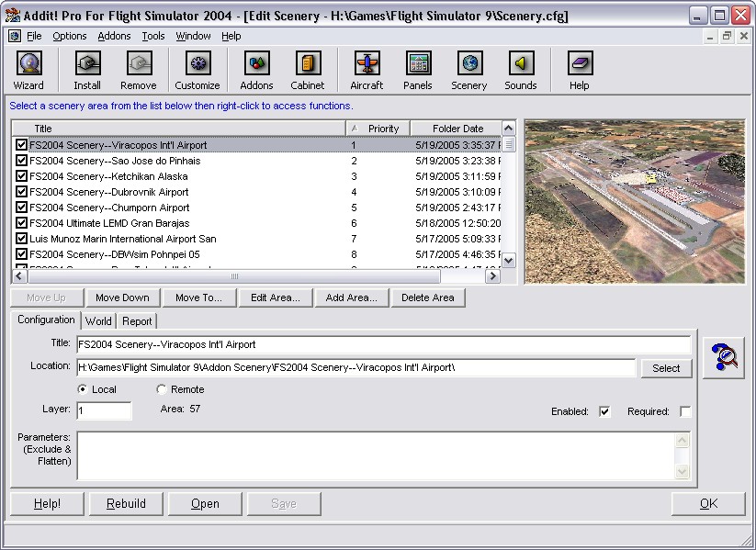Click the scenery list horizontal scrollbar thumb

point(234,276)
